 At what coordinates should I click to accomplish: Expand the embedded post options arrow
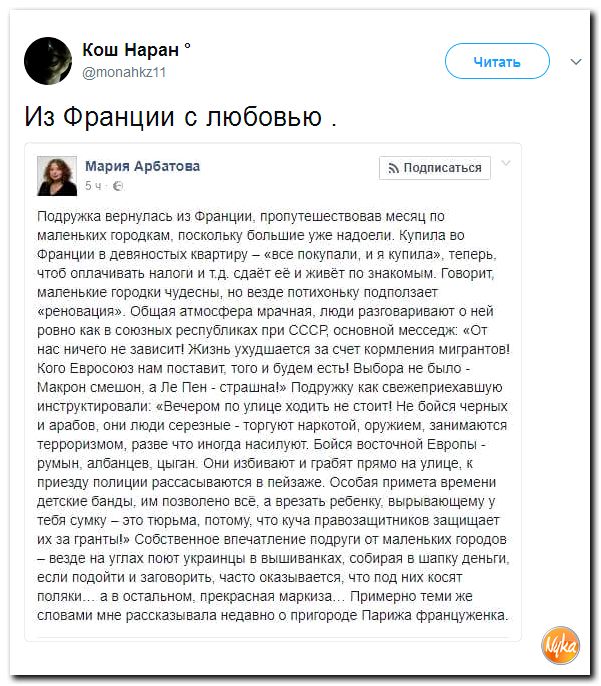pos(506,163)
